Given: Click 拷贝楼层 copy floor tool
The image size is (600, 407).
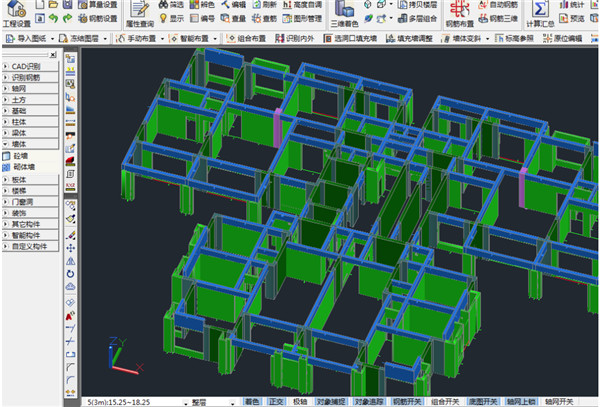Looking at the screenshot, I should tap(417, 5).
